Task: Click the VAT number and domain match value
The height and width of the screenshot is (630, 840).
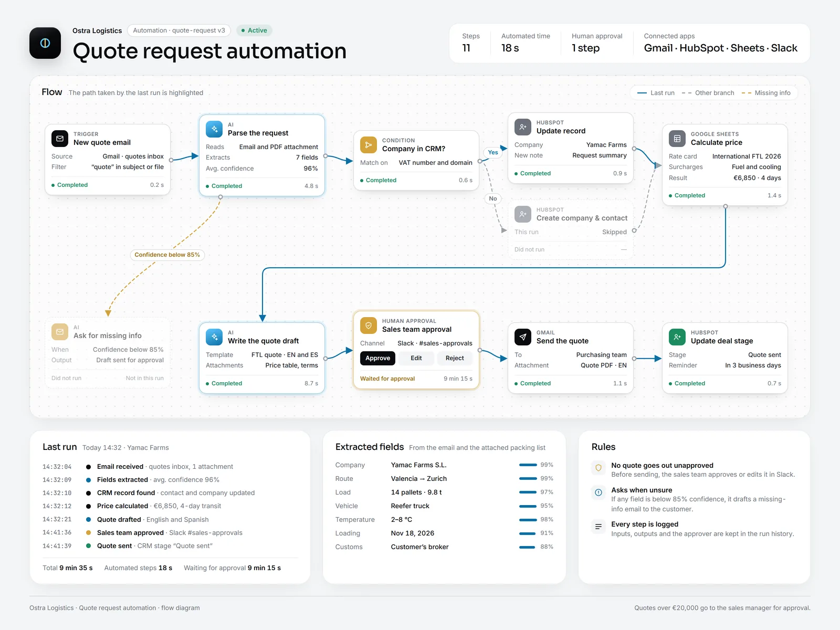Action: tap(436, 163)
